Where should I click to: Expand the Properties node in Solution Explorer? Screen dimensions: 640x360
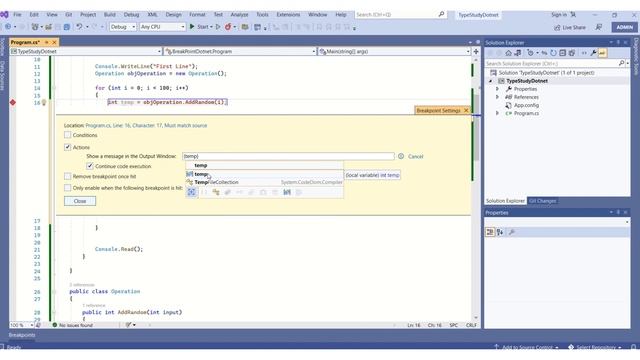[497, 89]
